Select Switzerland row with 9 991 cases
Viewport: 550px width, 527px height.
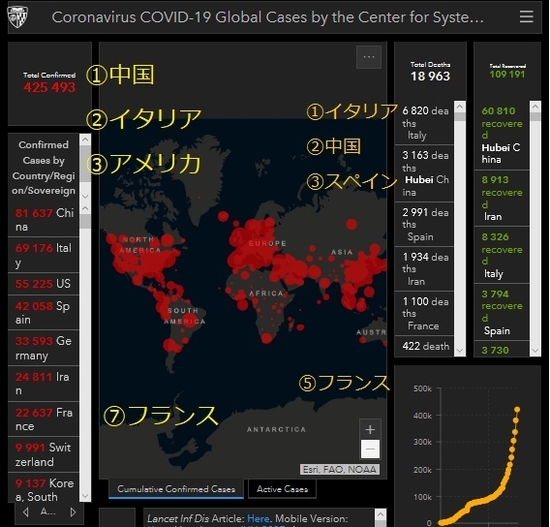click(43, 454)
